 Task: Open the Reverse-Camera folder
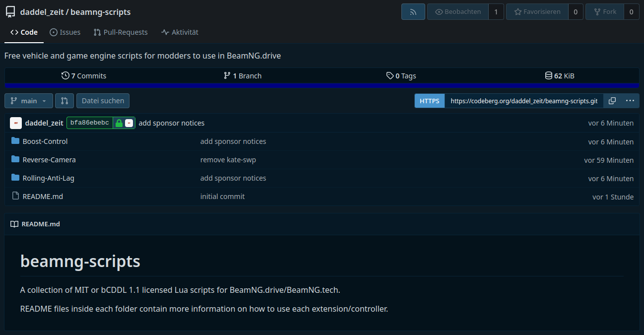(49, 160)
